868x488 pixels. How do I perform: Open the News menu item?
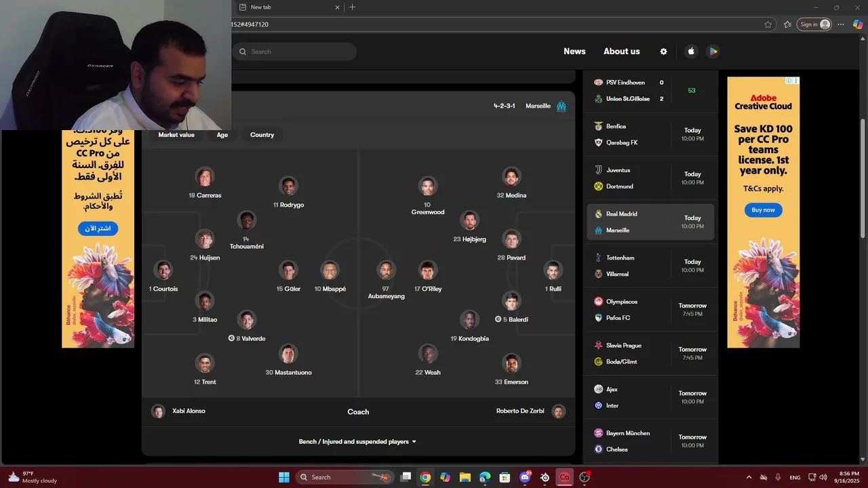pyautogui.click(x=574, y=52)
